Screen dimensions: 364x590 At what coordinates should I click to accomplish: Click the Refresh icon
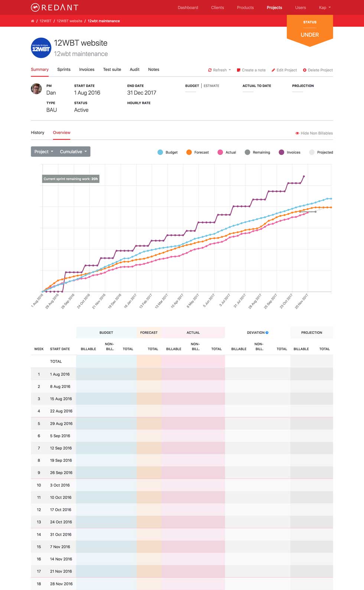click(210, 70)
